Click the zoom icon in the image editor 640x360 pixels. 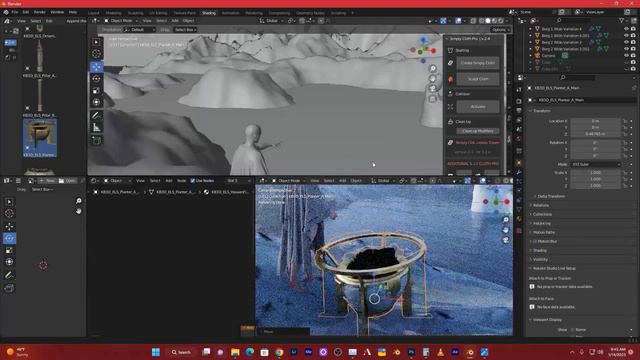[79, 201]
